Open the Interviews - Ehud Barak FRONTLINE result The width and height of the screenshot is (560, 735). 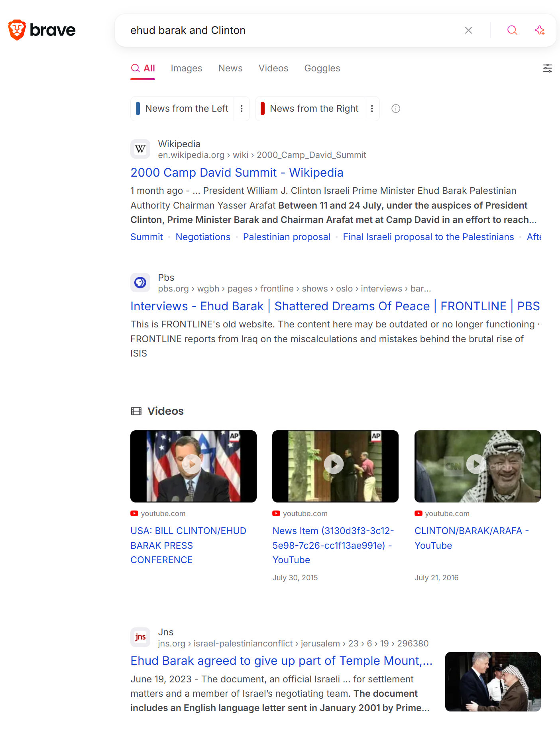click(x=335, y=306)
